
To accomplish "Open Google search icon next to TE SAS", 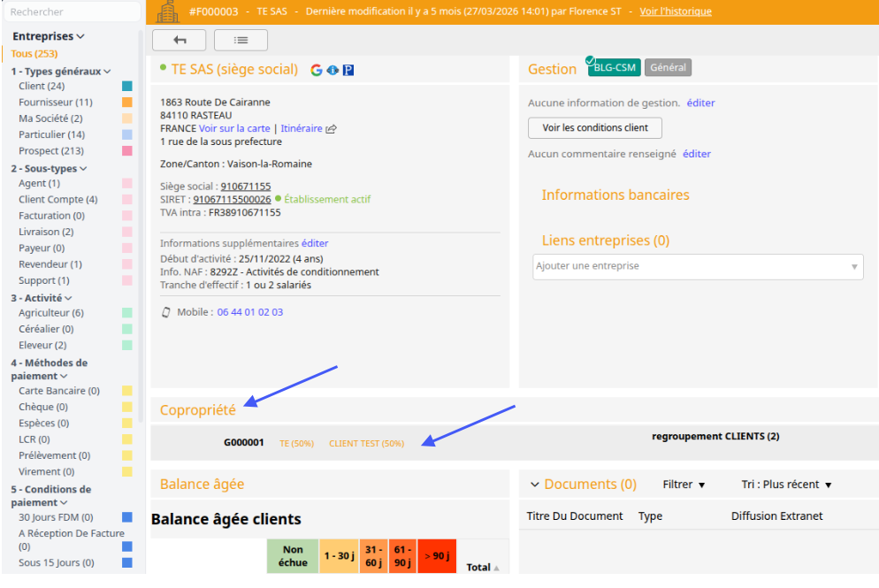I will 317,70.
